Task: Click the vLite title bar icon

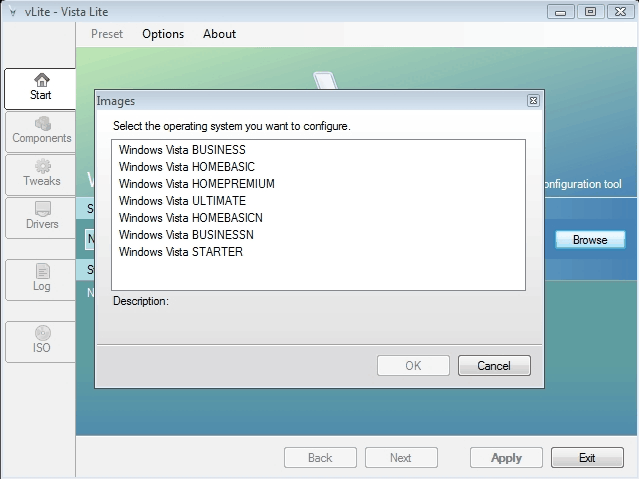Action: [x=13, y=12]
